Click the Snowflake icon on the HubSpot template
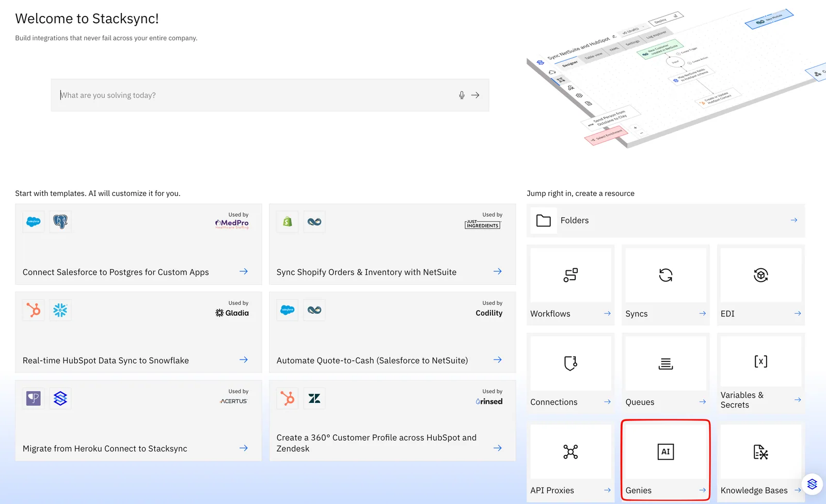The height and width of the screenshot is (504, 826). pyautogui.click(x=60, y=310)
